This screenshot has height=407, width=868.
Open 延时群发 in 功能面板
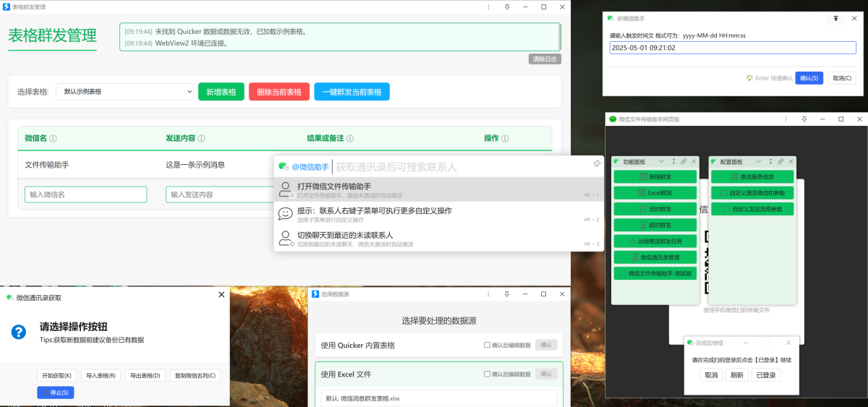point(655,225)
